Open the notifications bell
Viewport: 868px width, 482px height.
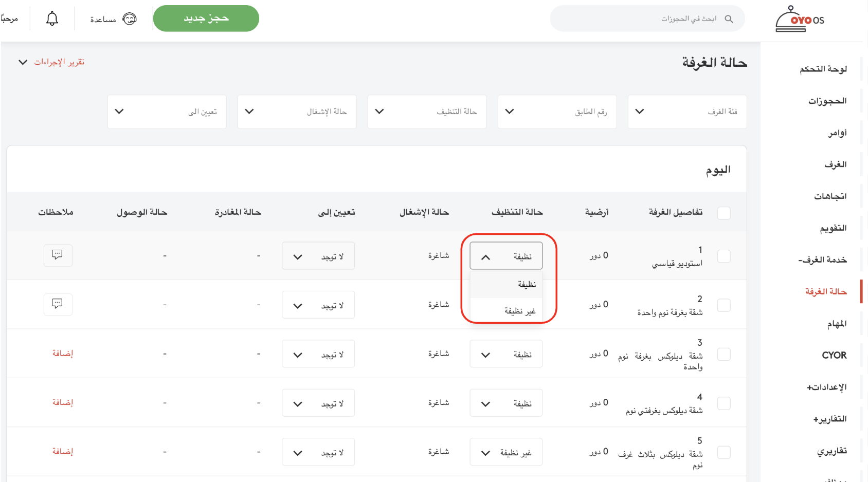52,19
